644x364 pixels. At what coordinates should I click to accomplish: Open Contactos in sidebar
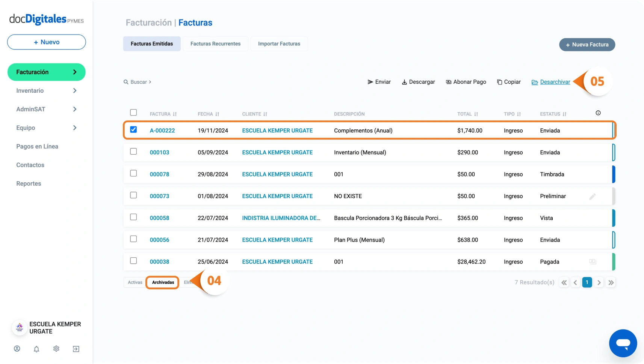(x=30, y=165)
